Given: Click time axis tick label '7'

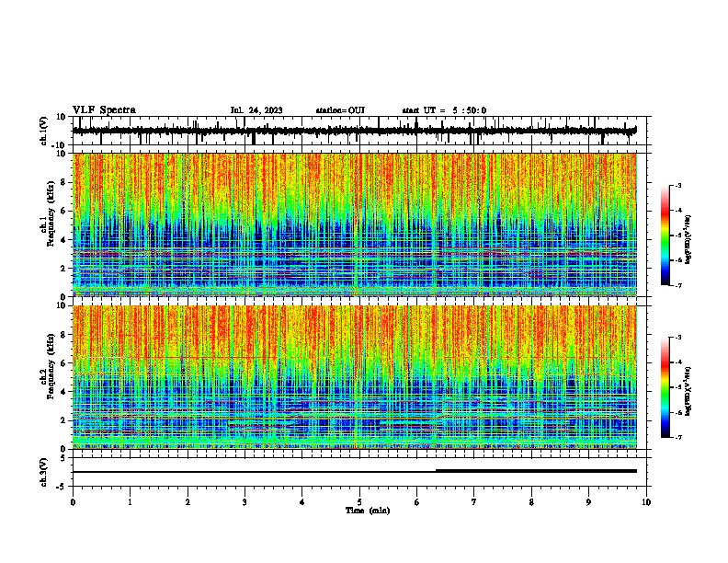Looking at the screenshot, I should coord(474,502).
